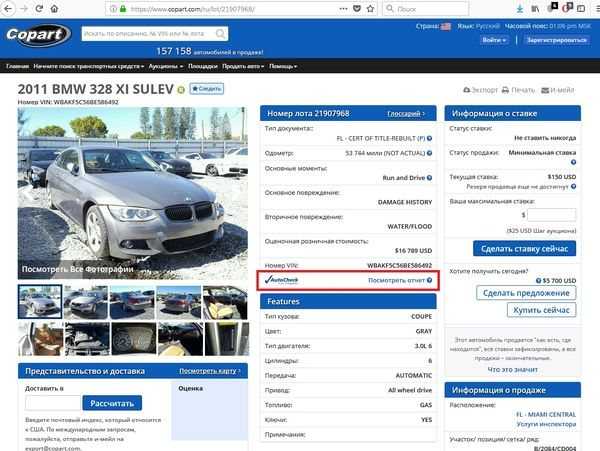Select the instrument cluster gauge thumbnail
Viewport: 600px width, 451px height.
pos(134,339)
